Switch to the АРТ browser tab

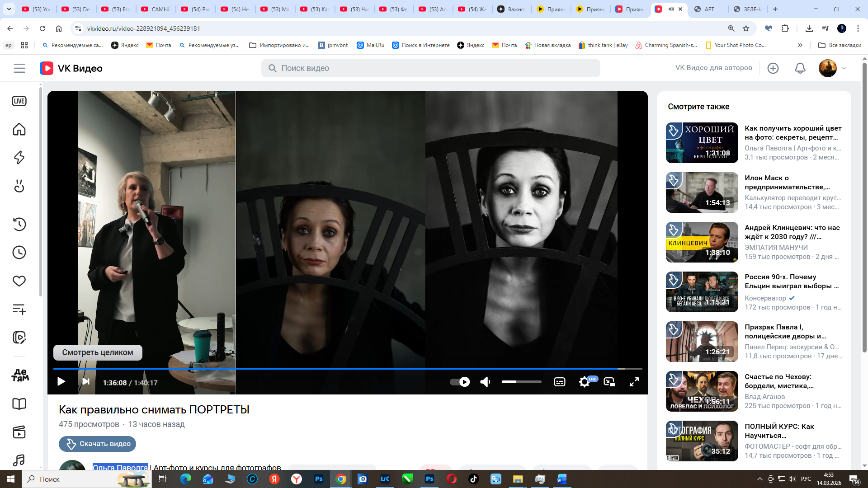tap(708, 9)
